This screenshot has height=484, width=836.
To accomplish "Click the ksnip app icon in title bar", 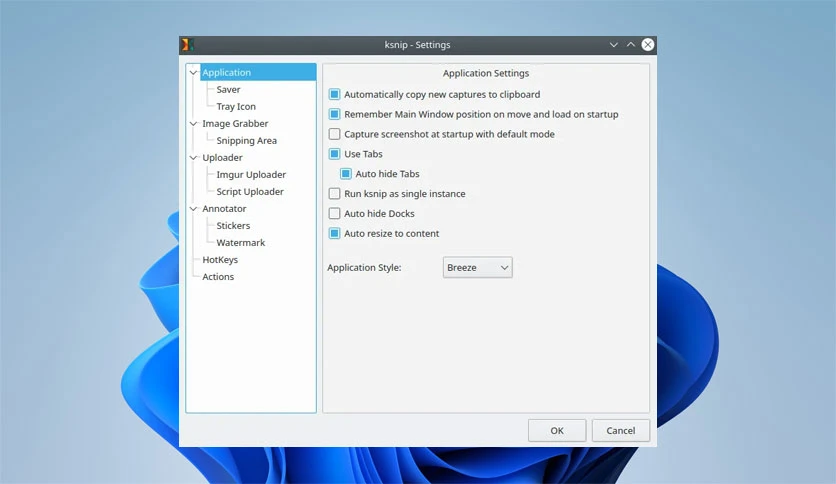I will (x=187, y=45).
